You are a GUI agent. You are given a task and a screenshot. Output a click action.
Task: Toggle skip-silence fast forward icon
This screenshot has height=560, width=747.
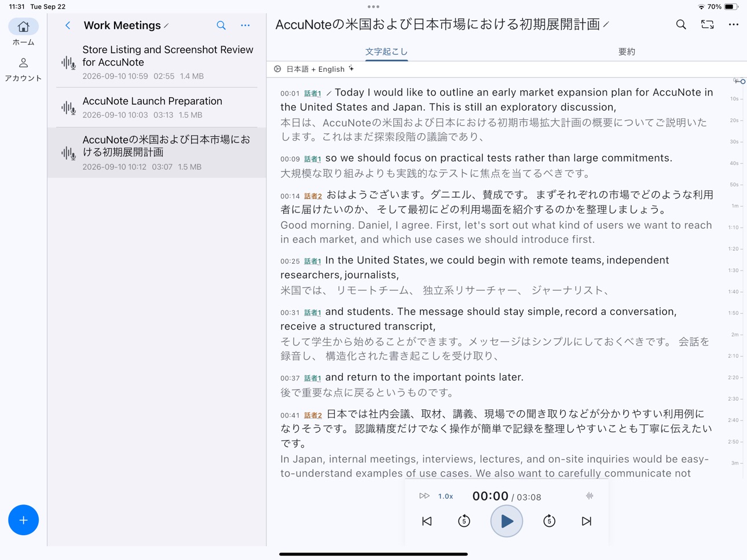[424, 496]
